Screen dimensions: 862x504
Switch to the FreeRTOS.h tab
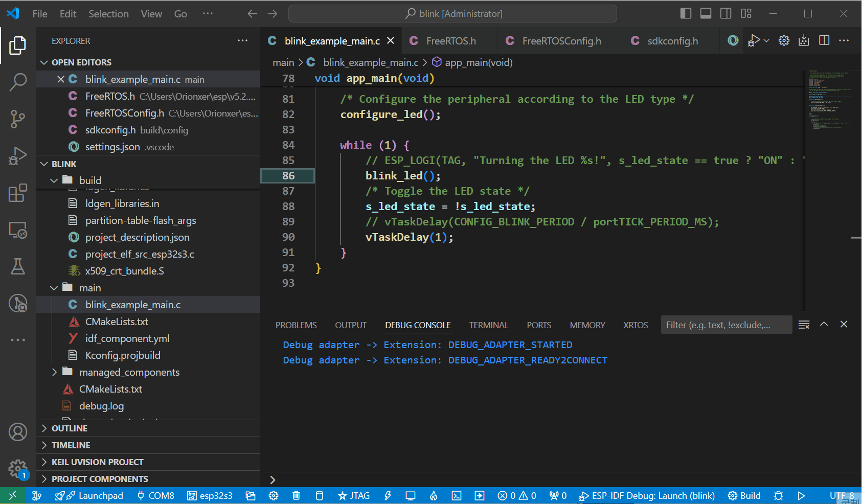click(x=449, y=41)
